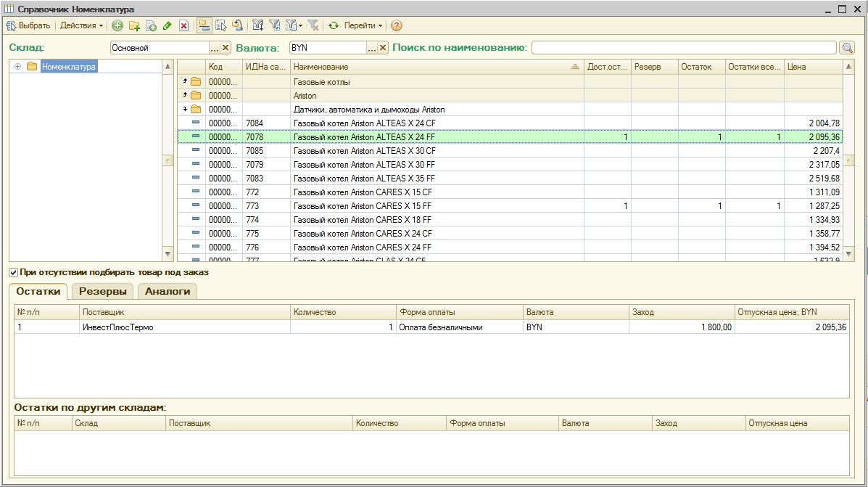Viewport: 868px width, 487px height.
Task: Click the disabled clear filter icon
Action: [x=313, y=25]
